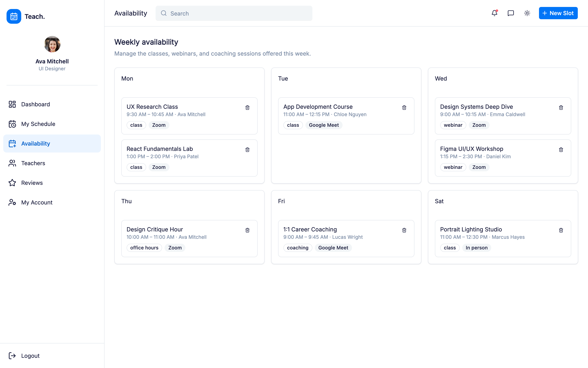Click Zoom tag on Design Critique Hour

175,248
